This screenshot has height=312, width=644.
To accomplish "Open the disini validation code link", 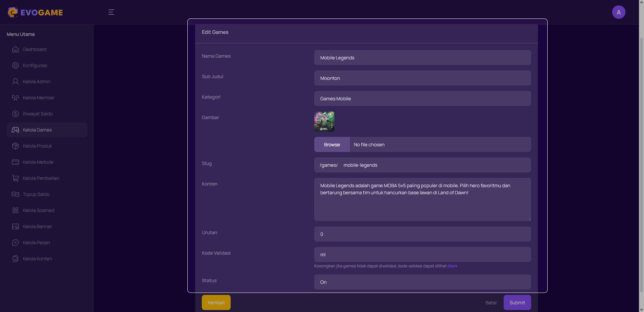I will point(452,266).
